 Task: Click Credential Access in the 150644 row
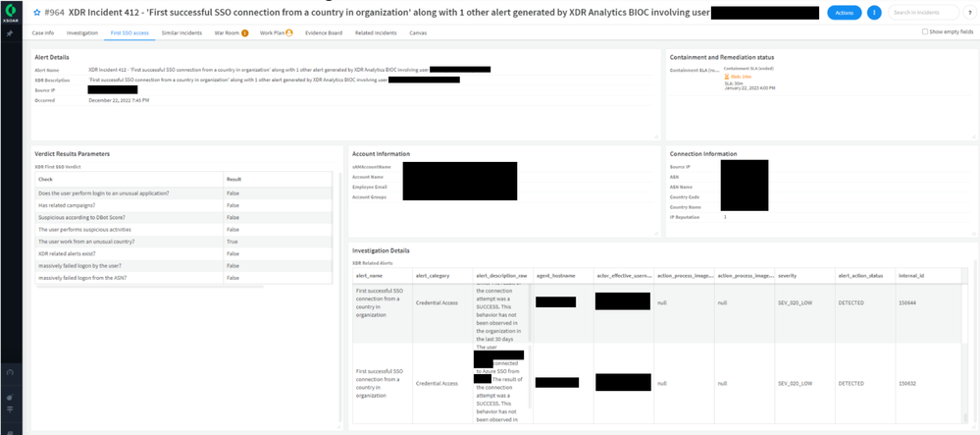pos(436,303)
